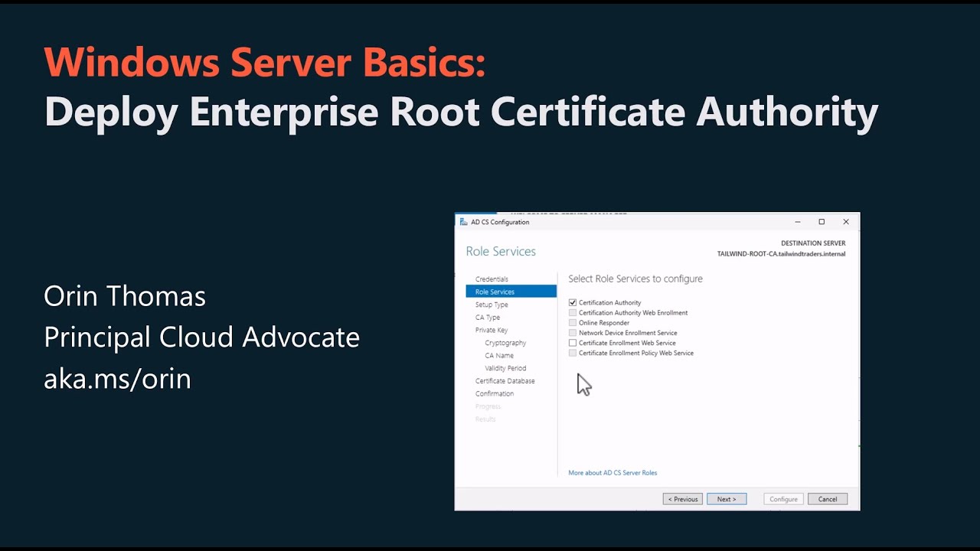
Task: Click the aka.ms/orin text
Action: 117,378
